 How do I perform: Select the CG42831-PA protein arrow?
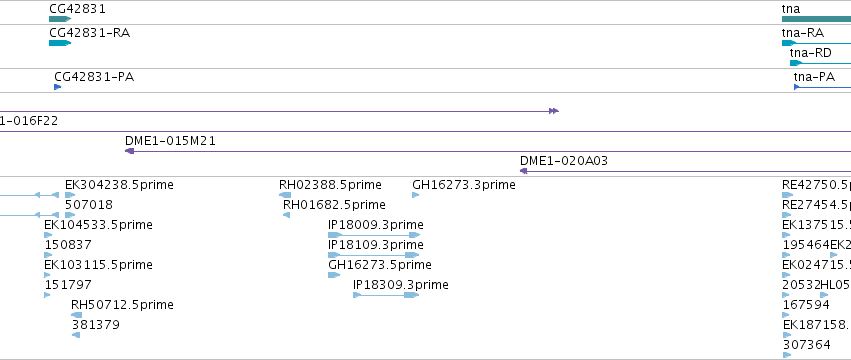pyautogui.click(x=58, y=87)
